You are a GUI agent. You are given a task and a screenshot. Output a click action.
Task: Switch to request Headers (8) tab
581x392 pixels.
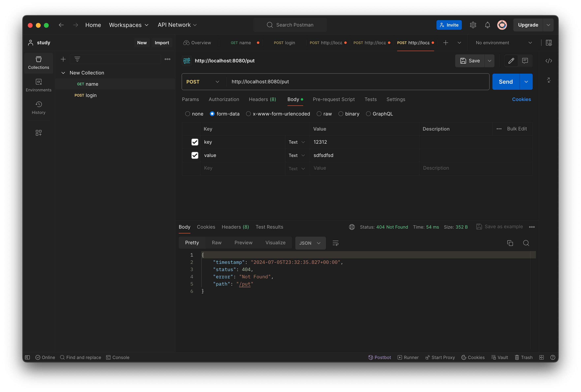(x=262, y=99)
